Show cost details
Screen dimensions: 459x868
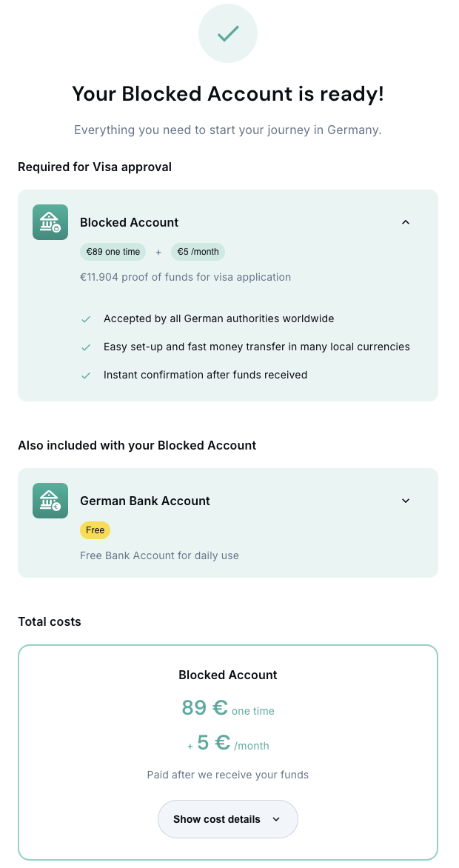[227, 819]
